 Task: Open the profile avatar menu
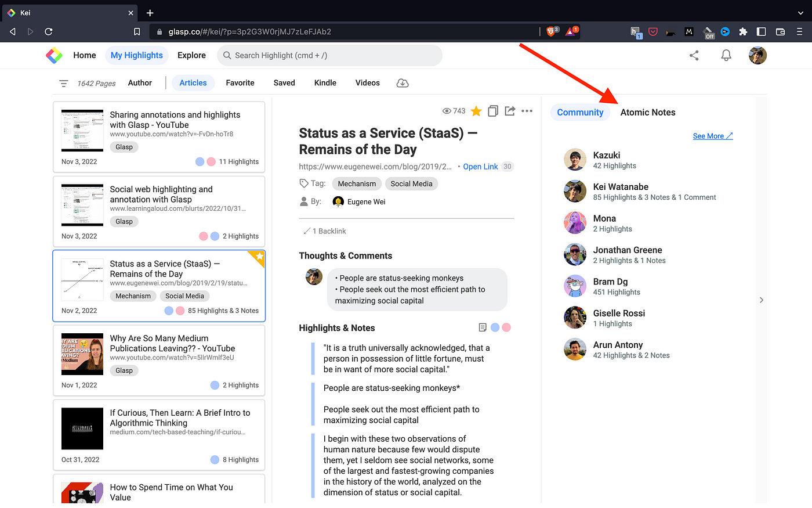(x=757, y=55)
